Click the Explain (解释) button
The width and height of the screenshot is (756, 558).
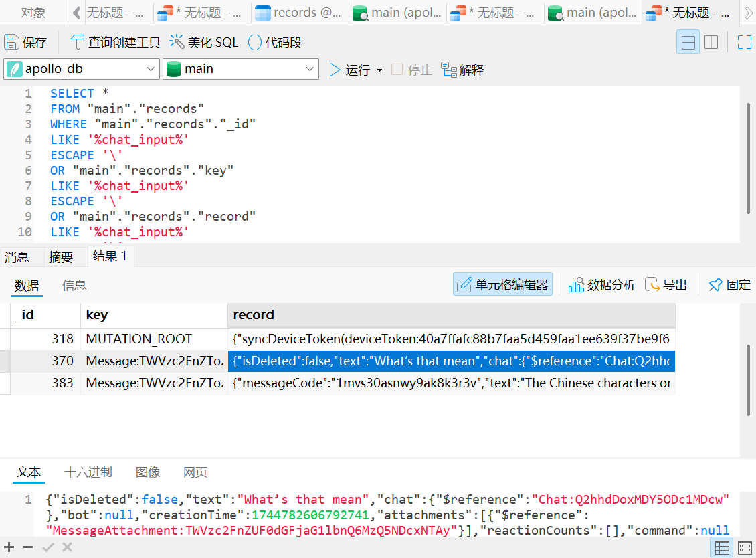click(463, 70)
